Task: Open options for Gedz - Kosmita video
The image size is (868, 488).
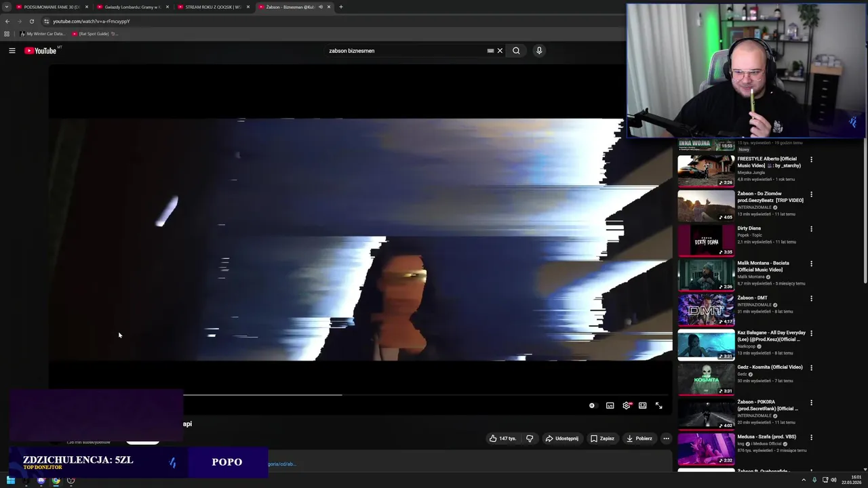Action: point(811,368)
